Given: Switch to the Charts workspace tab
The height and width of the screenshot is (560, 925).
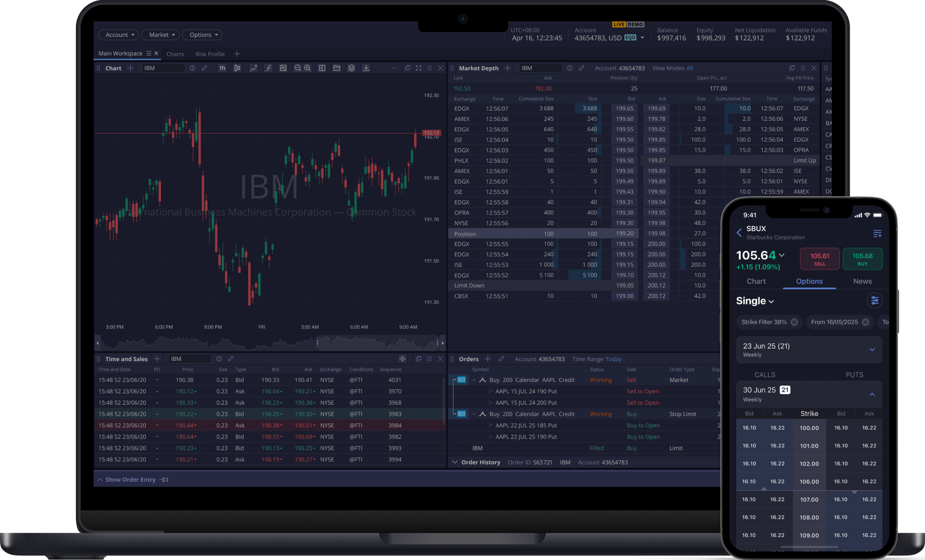Looking at the screenshot, I should 175,54.
